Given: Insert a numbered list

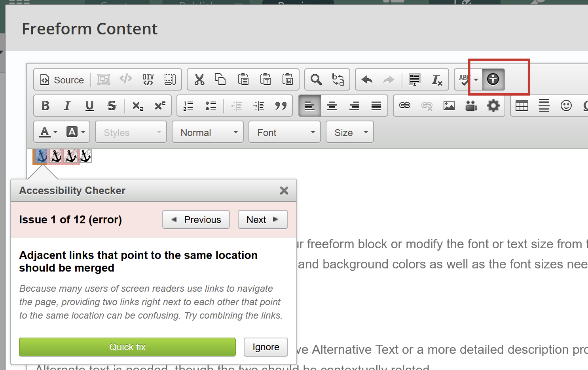Looking at the screenshot, I should point(189,106).
